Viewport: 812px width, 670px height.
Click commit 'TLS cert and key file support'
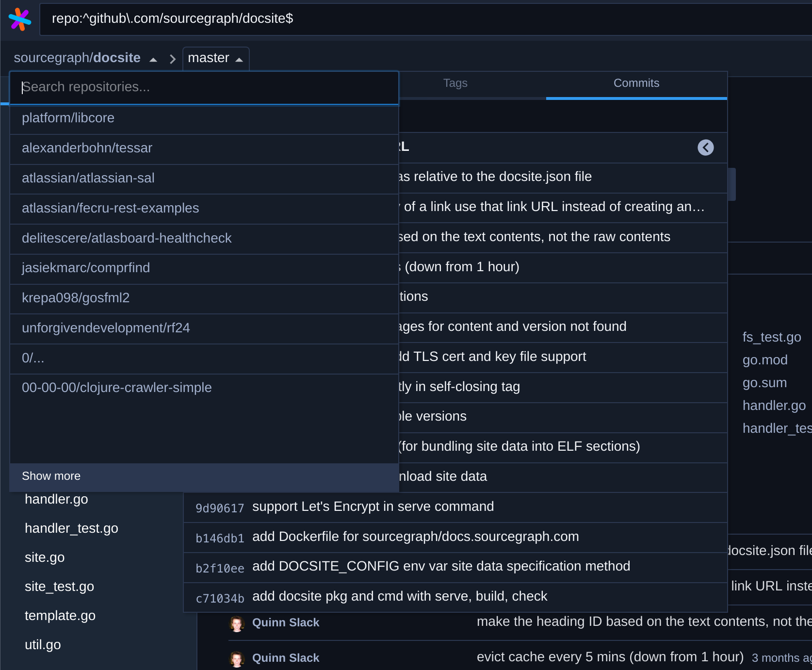click(563, 358)
